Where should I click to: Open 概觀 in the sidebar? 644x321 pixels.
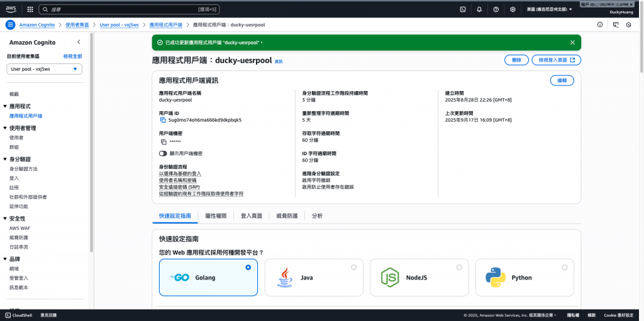14,94
